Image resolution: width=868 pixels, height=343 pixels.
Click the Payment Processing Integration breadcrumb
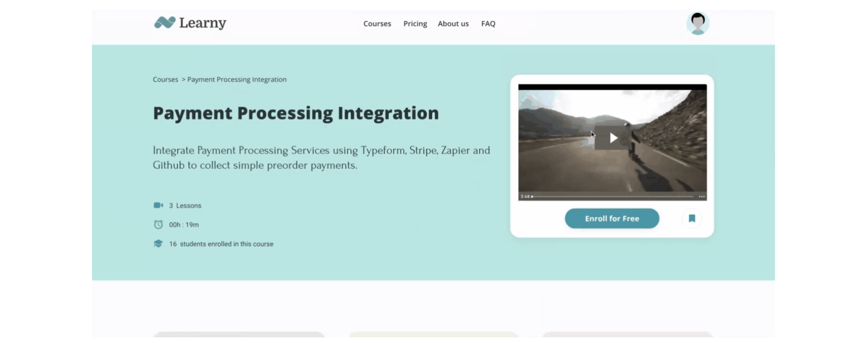click(x=237, y=80)
